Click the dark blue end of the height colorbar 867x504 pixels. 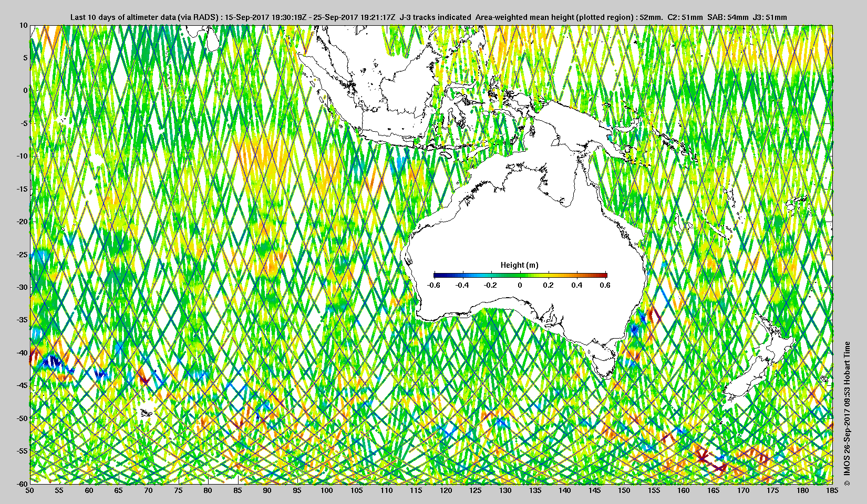tap(437, 275)
